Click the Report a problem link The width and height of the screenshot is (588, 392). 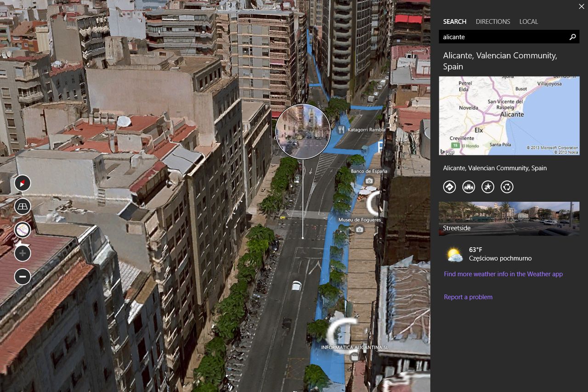(468, 297)
